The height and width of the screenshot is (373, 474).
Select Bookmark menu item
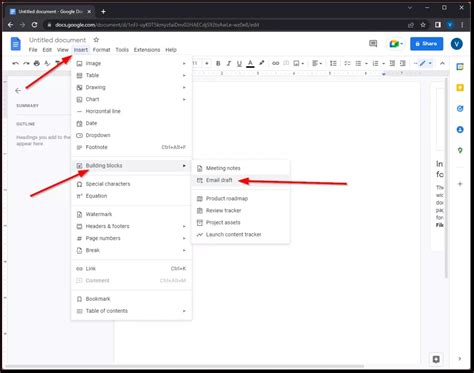(131, 299)
